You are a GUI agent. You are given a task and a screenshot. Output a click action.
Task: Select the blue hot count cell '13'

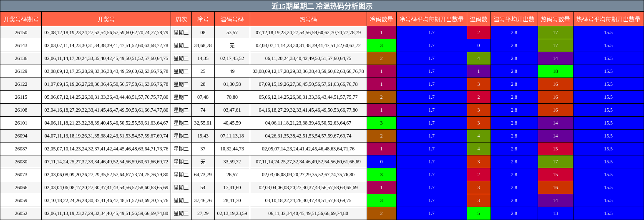(555, 213)
